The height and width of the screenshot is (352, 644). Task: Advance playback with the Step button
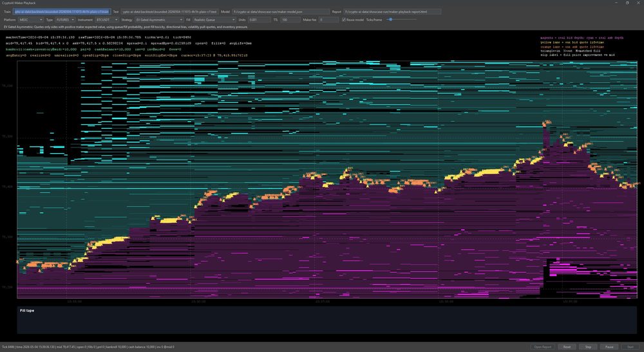(x=588, y=347)
